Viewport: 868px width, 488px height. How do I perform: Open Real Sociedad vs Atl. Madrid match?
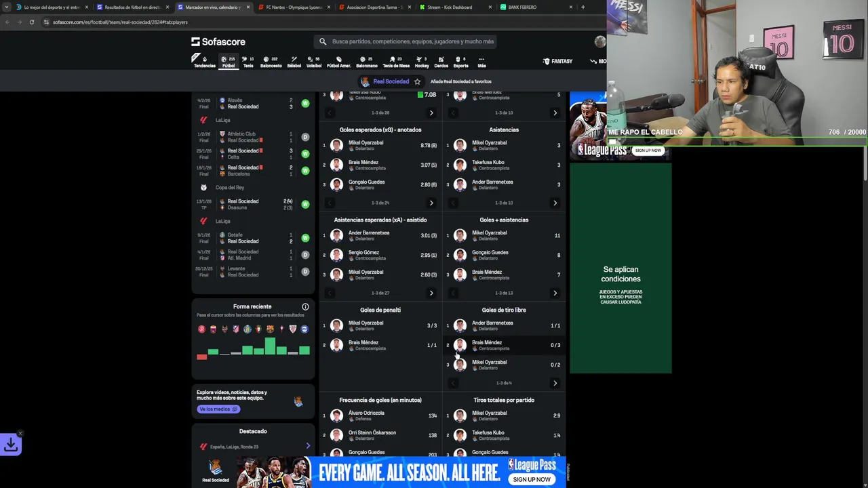click(x=253, y=255)
